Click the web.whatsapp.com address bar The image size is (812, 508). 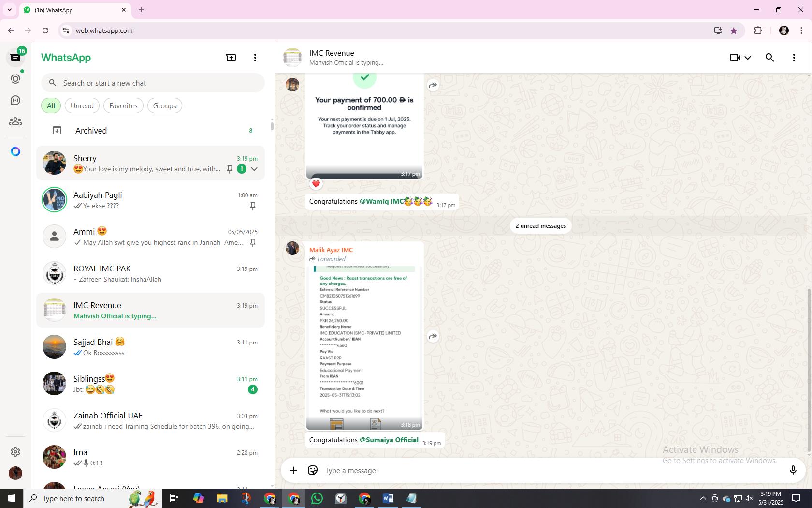[387, 30]
